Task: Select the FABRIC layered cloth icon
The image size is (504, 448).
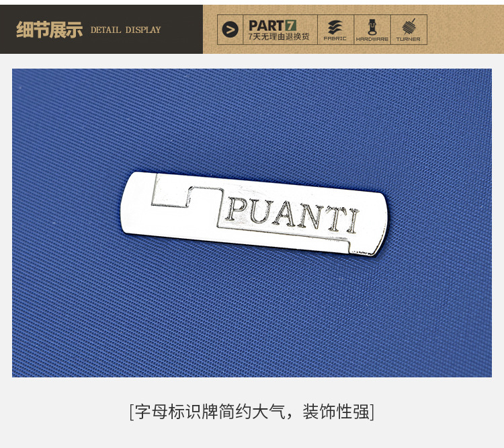Action: click(x=335, y=27)
